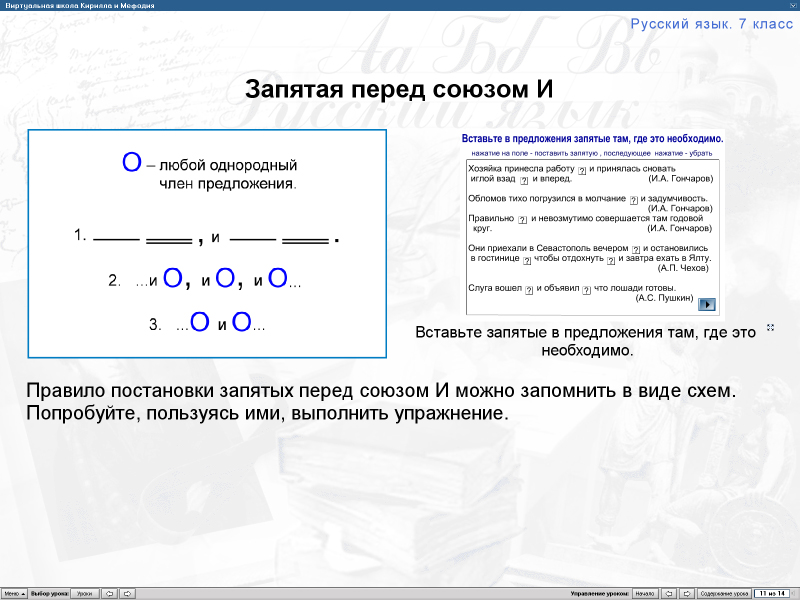800x600 pixels.
Task: Toggle comma after «иглой взад»
Action: click(524, 182)
